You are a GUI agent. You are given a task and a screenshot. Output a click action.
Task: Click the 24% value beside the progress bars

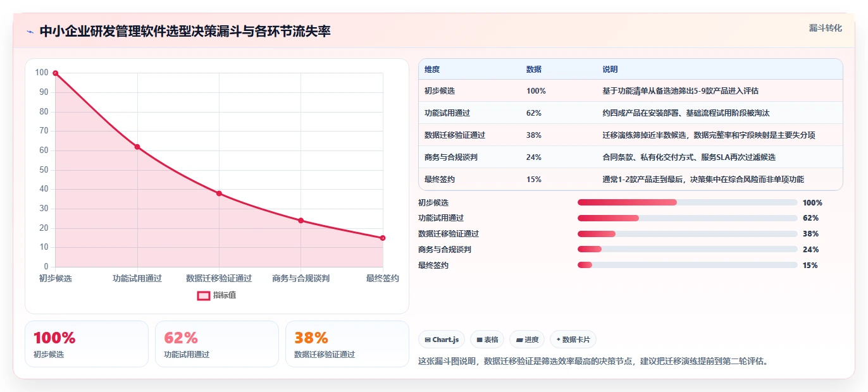(x=810, y=250)
